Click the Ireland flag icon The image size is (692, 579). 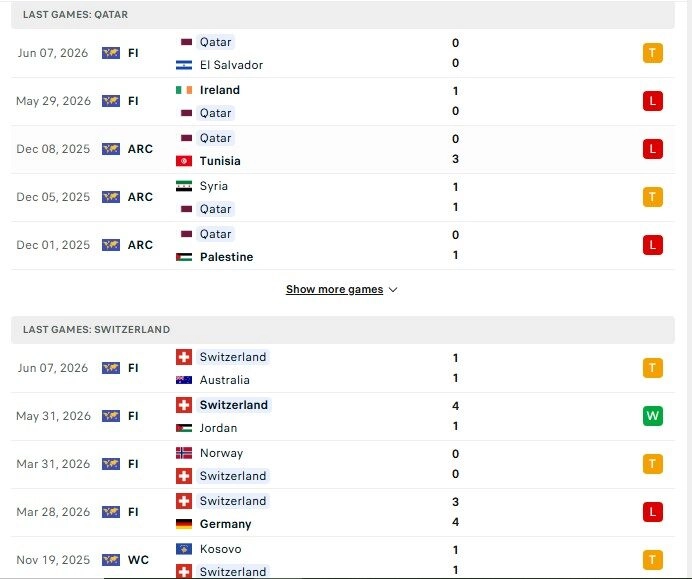pyautogui.click(x=184, y=90)
